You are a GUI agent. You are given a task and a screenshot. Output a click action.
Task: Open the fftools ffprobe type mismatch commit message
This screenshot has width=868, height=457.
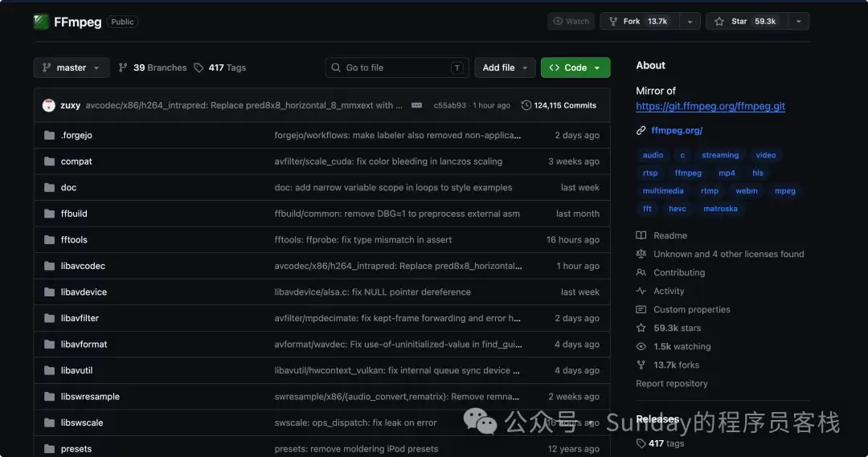[x=363, y=239]
